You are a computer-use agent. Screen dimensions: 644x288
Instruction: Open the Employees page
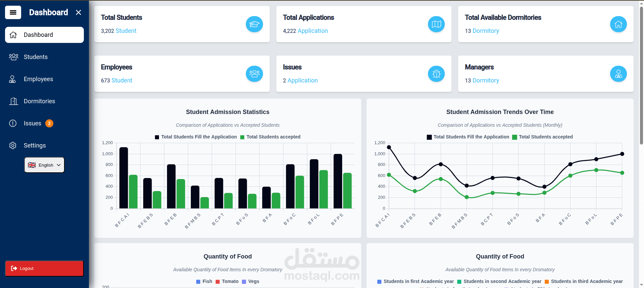click(x=44, y=79)
